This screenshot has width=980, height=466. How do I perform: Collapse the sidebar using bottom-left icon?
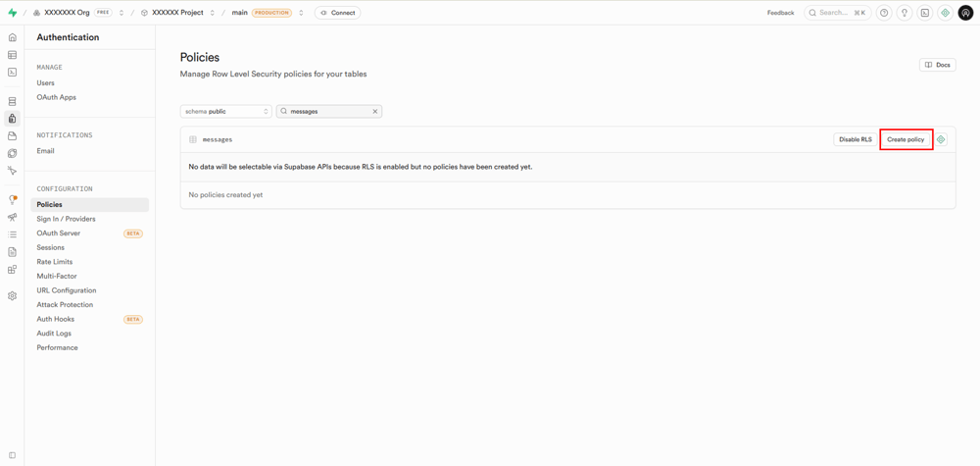tap(12, 455)
